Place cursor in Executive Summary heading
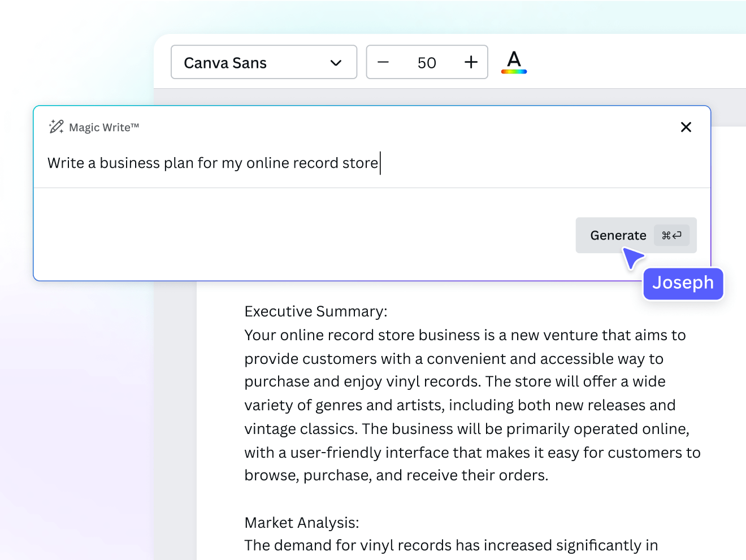The image size is (746, 560). [315, 311]
